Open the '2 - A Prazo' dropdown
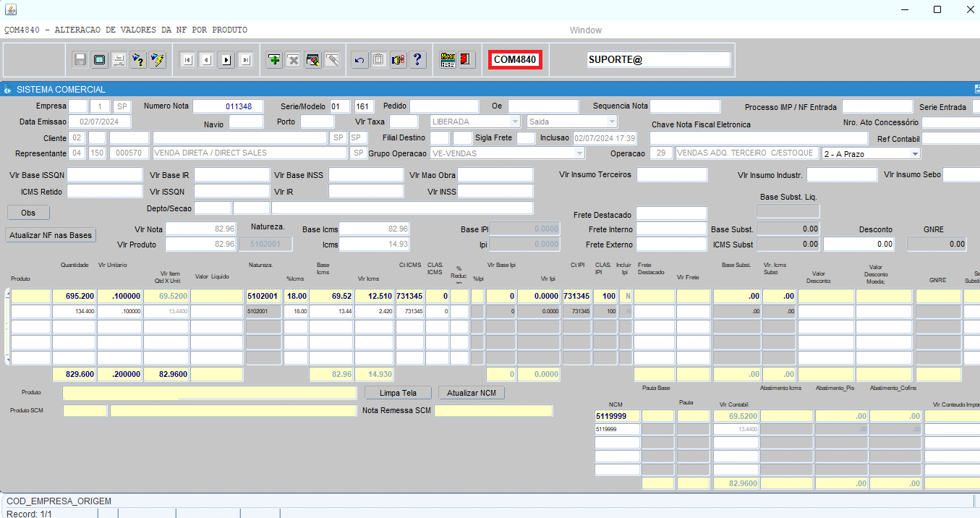This screenshot has height=518, width=980. point(915,153)
